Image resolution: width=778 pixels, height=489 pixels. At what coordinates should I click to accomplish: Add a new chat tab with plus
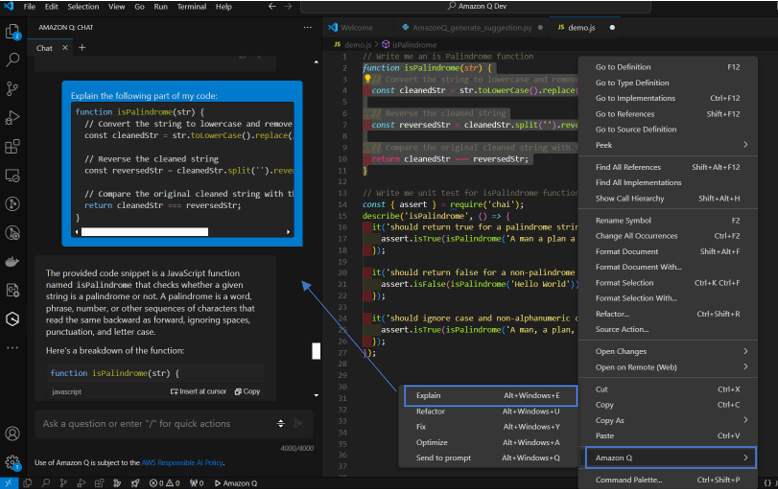(x=82, y=48)
